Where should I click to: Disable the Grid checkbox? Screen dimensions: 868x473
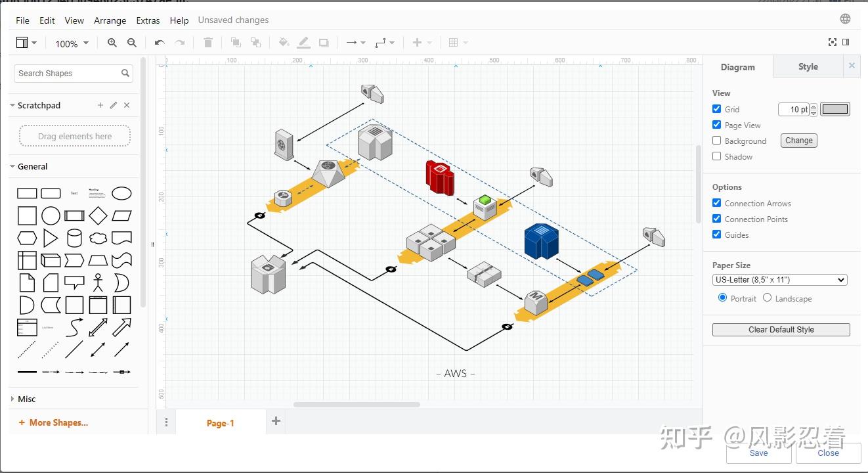[x=716, y=109]
